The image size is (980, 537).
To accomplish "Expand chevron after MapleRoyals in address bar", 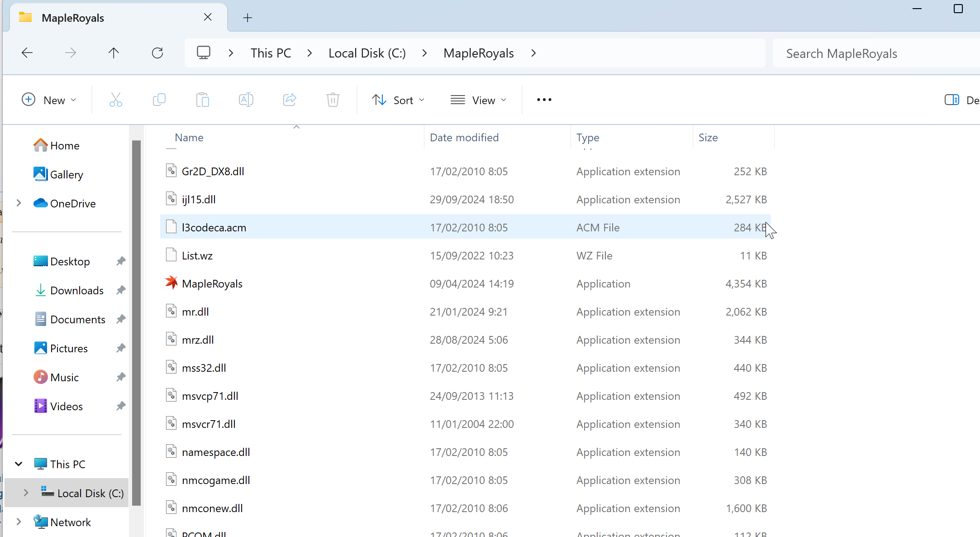I will tap(533, 53).
